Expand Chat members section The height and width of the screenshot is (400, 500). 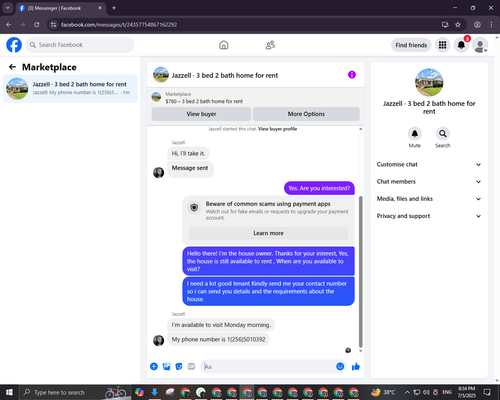429,182
